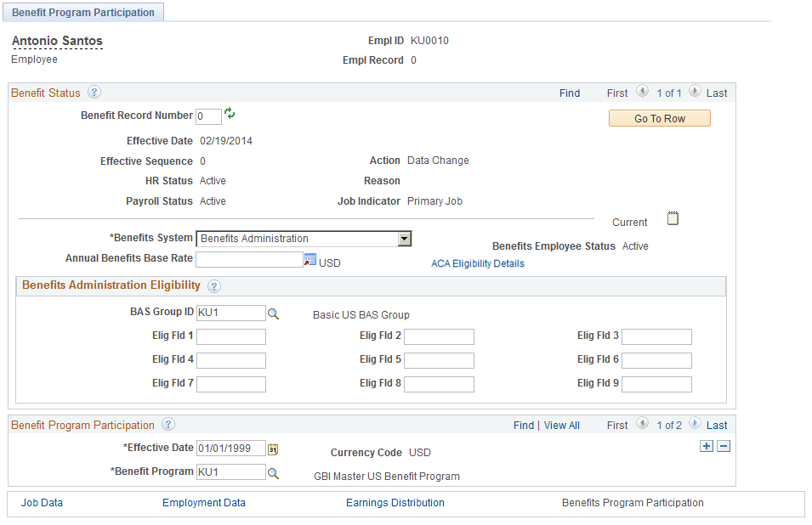
Task: Delete the current Benefit Program Participation row
Action: pos(723,445)
